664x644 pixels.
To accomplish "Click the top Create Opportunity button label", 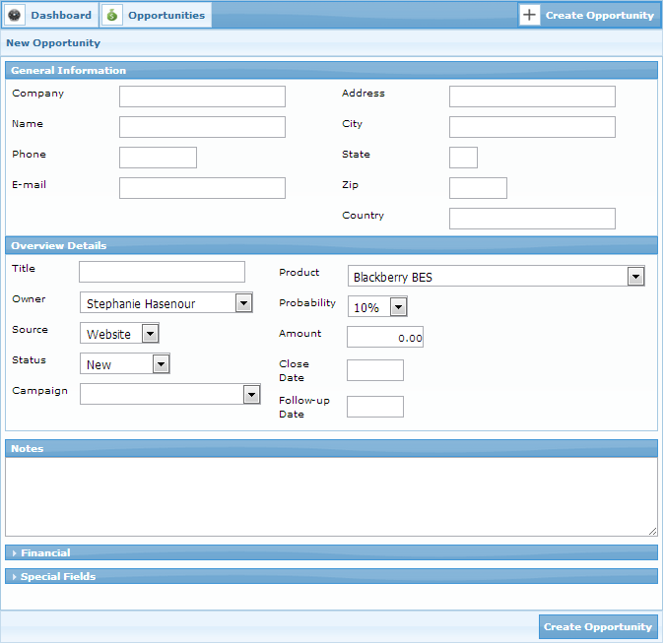I will pos(599,15).
